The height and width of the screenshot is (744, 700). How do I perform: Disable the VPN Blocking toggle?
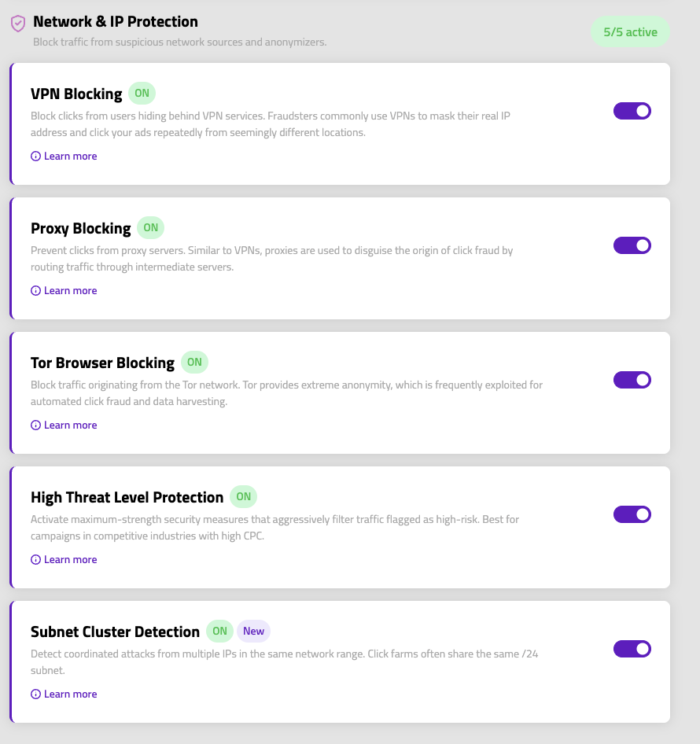pos(632,111)
